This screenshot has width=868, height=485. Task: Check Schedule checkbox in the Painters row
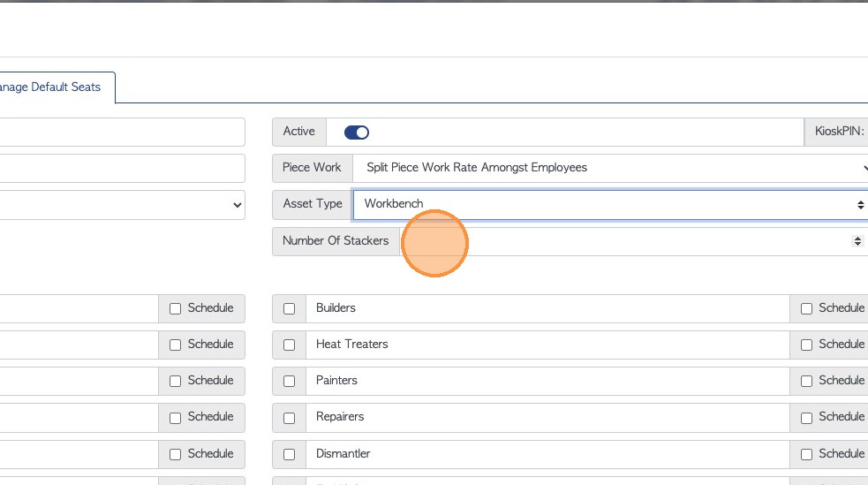[806, 381]
